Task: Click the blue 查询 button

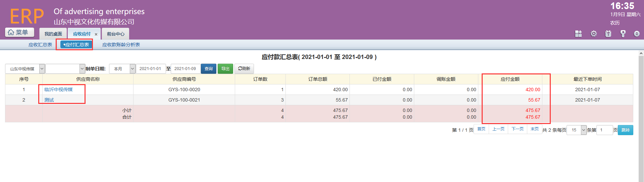Action: click(x=209, y=69)
